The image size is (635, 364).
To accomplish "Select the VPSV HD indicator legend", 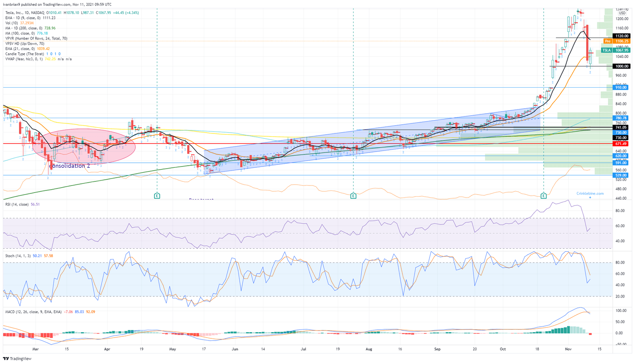I will click(25, 43).
